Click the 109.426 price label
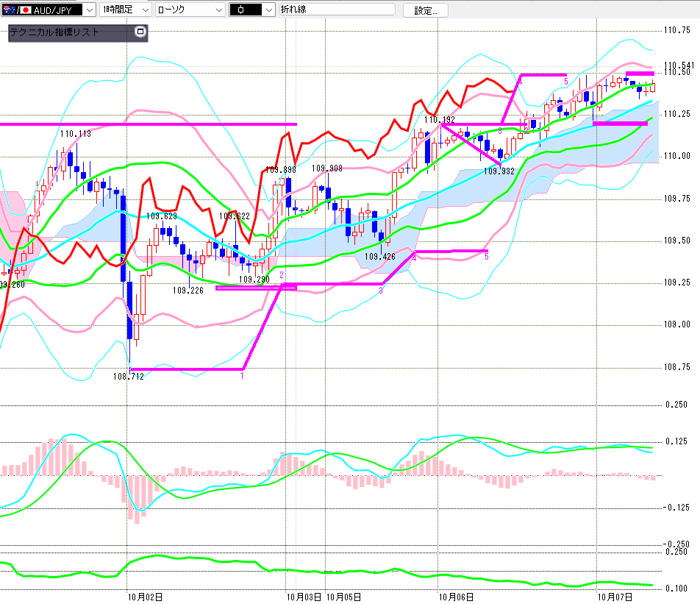The height and width of the screenshot is (604, 700). click(x=380, y=257)
